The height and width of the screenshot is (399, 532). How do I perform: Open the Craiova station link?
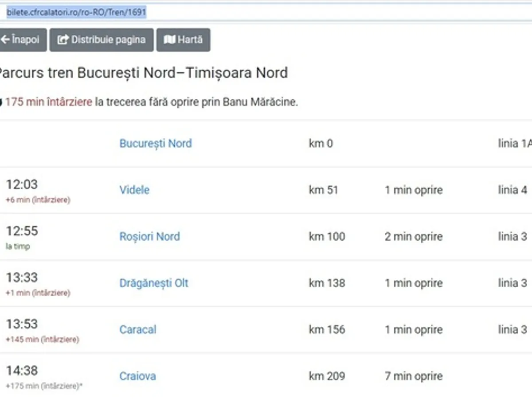pos(137,376)
